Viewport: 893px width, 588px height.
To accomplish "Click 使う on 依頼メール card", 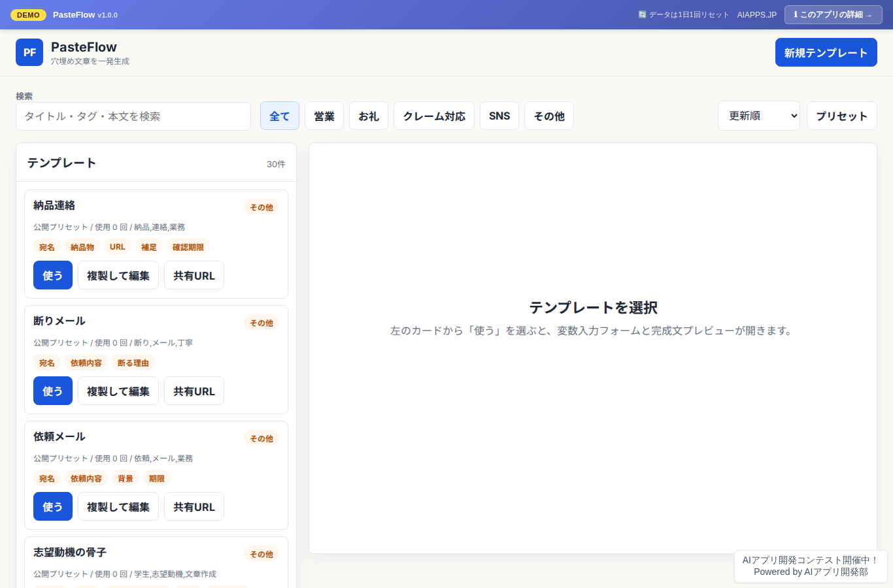I will (53, 506).
